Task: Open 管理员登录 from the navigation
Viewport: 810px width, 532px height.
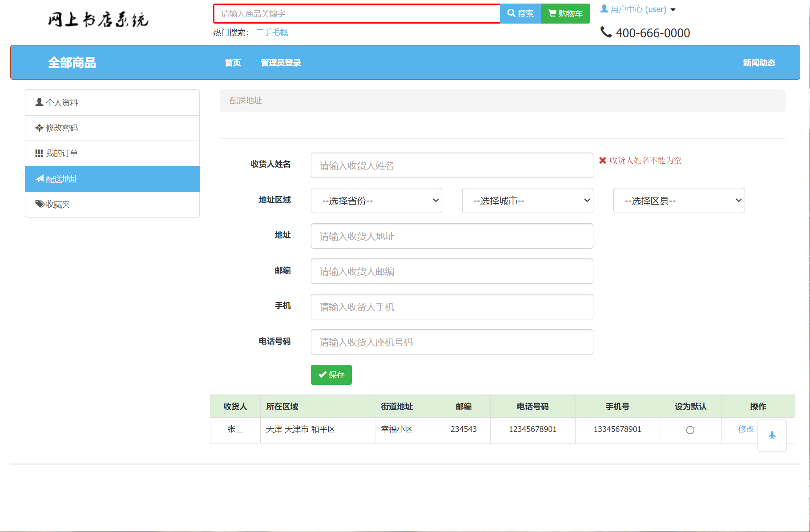Action: click(280, 63)
